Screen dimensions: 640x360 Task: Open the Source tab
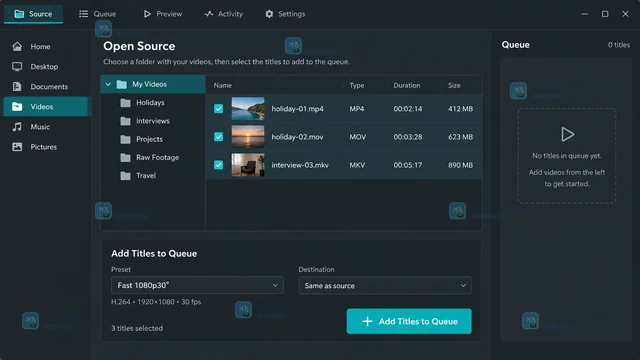(33, 14)
